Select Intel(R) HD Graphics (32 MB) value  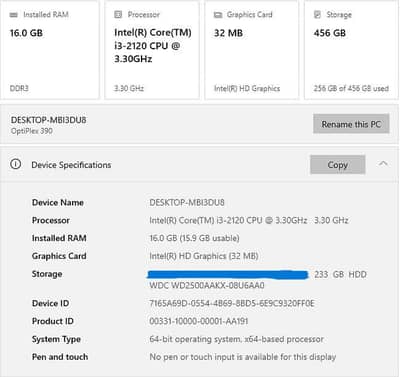tap(204, 256)
